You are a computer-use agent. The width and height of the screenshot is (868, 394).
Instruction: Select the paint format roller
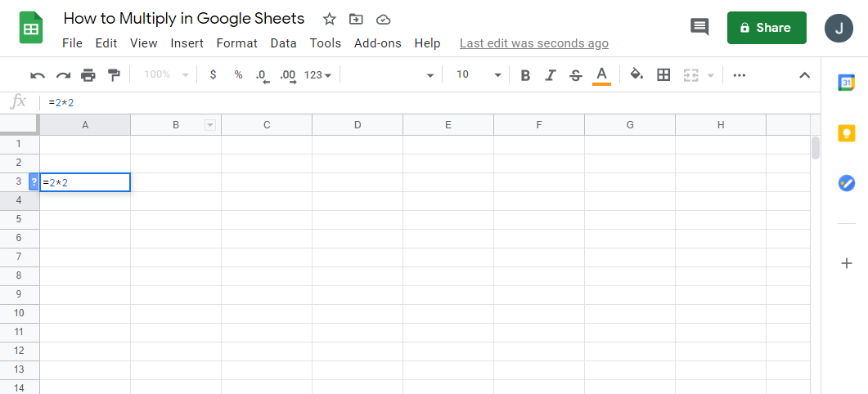114,75
